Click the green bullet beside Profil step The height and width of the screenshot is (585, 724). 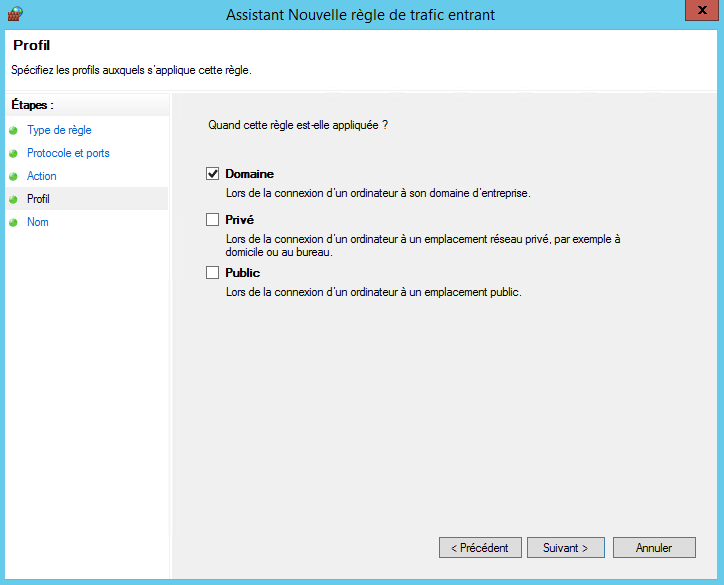click(x=13, y=200)
